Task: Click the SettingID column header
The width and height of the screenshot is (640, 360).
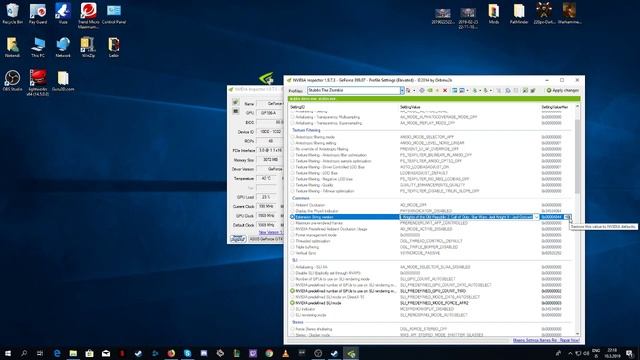Action: tap(298, 107)
